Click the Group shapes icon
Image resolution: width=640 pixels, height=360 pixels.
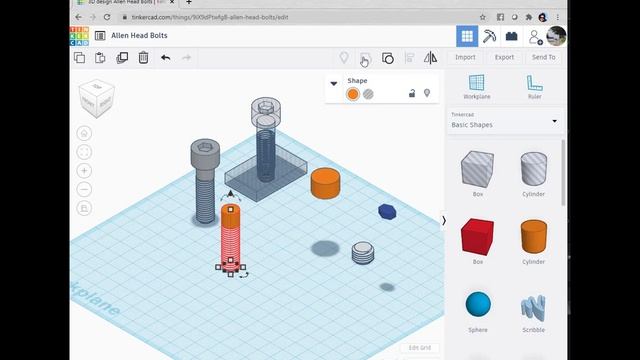(365, 58)
